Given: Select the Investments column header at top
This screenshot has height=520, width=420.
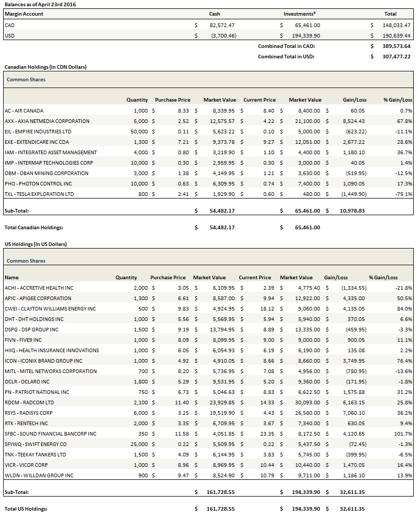Looking at the screenshot, I should pos(299,14).
